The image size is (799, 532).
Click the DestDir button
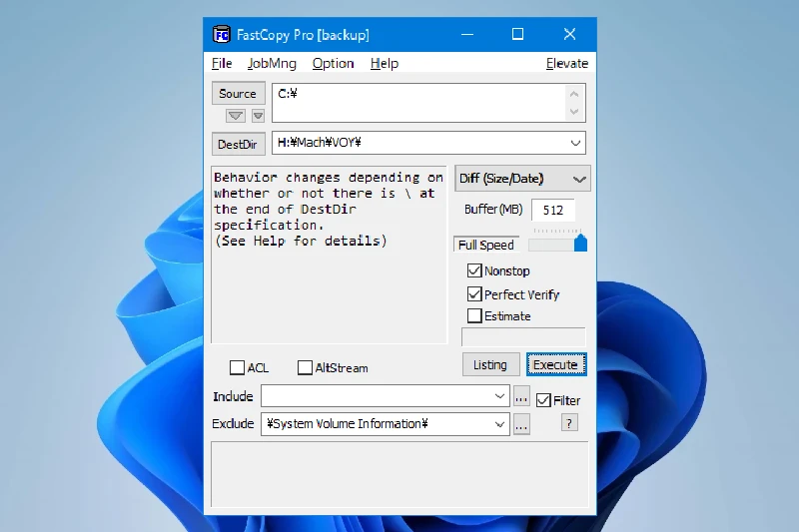pos(238,144)
